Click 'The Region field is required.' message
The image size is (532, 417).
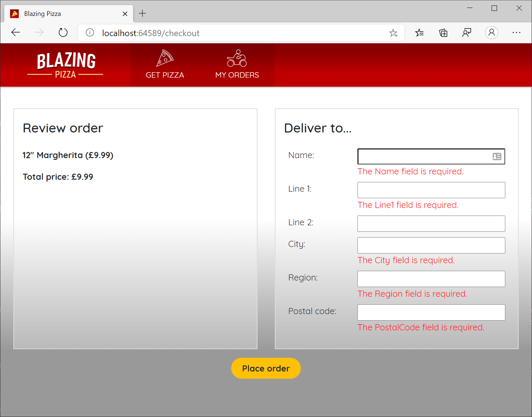[x=412, y=294]
